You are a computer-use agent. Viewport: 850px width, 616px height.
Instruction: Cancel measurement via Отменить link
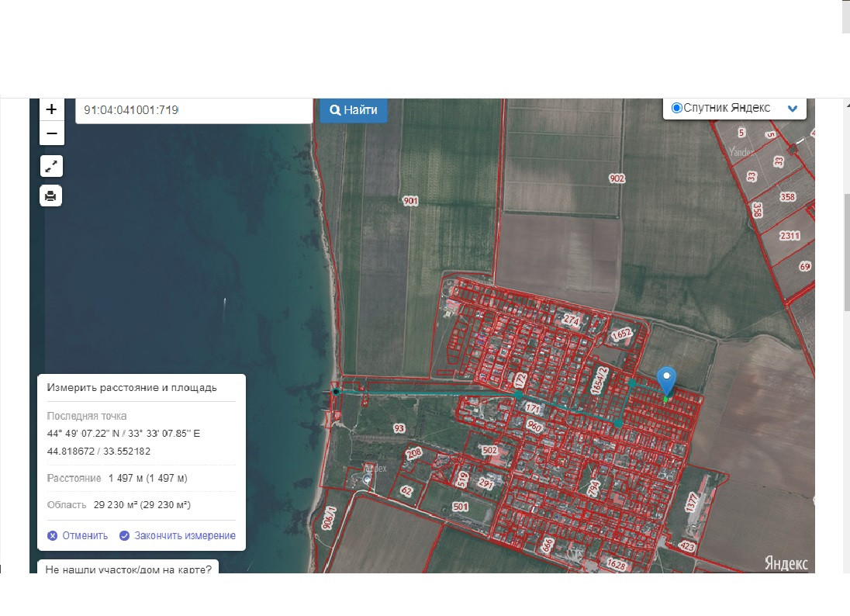(x=78, y=535)
